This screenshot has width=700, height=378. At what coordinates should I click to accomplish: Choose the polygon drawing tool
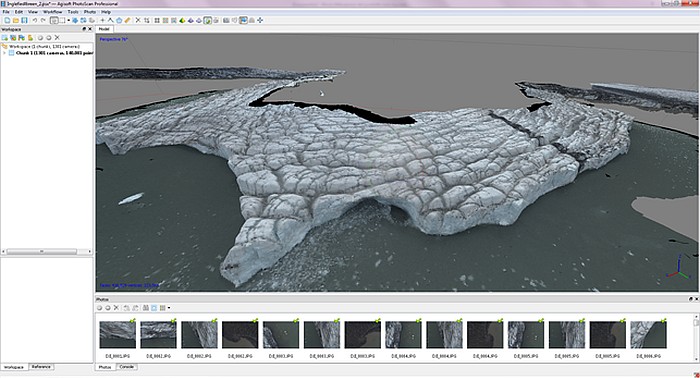(119, 20)
